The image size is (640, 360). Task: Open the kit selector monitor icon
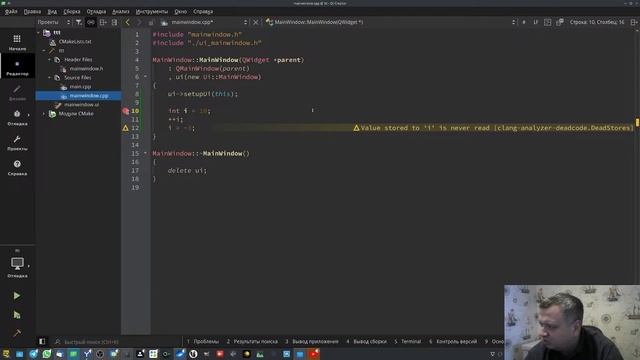click(17, 264)
